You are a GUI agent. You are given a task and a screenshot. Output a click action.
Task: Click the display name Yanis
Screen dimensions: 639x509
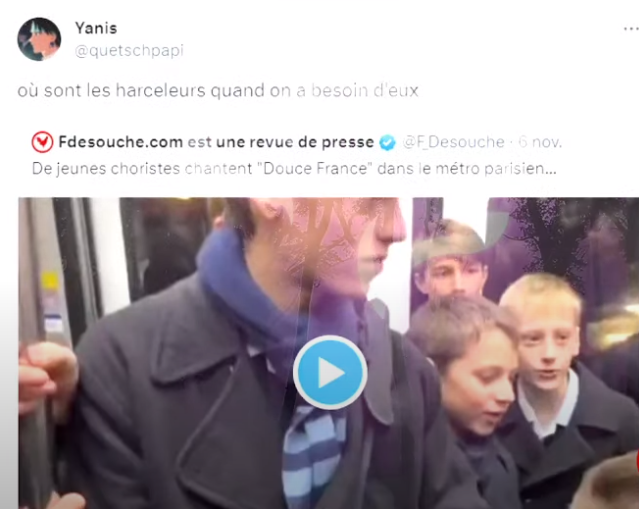coord(96,28)
